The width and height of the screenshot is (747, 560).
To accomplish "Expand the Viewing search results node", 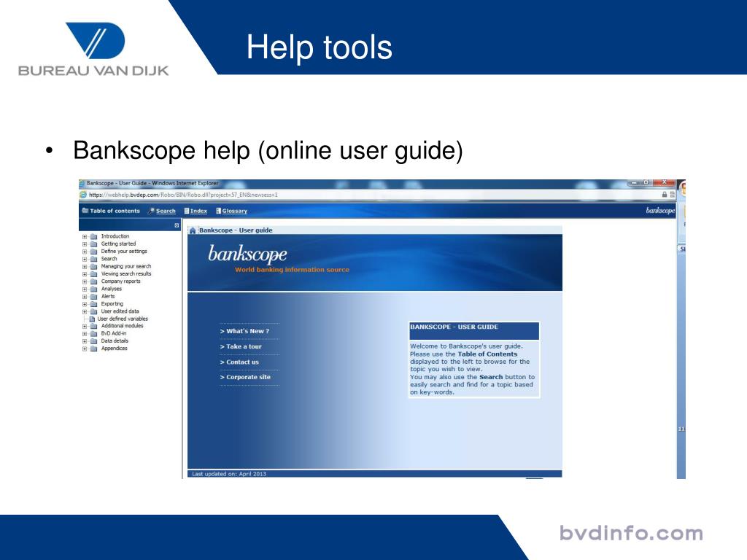I will (85, 274).
